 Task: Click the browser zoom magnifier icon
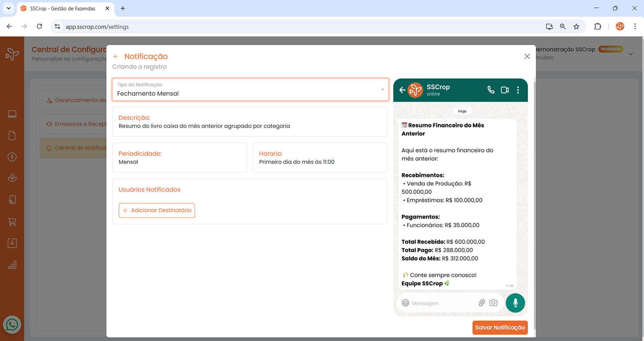coord(563,26)
